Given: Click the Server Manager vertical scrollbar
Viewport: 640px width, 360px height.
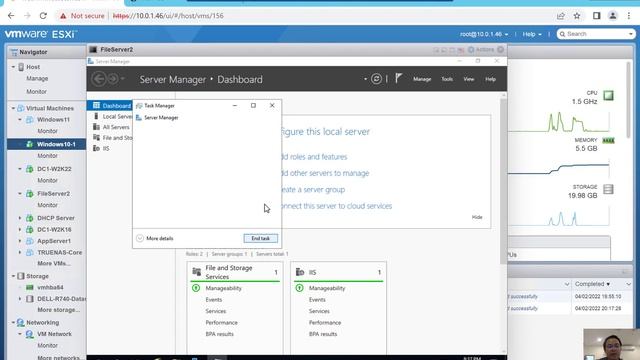Looking at the screenshot, I should coord(503,182).
